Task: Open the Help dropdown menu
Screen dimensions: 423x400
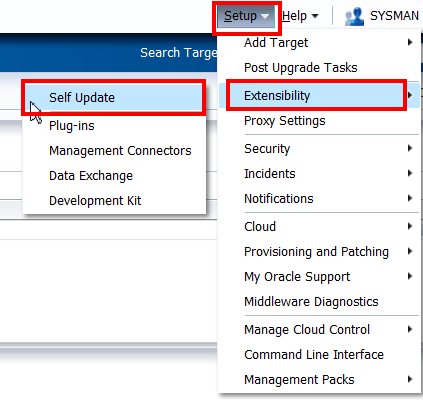Action: coord(300,16)
